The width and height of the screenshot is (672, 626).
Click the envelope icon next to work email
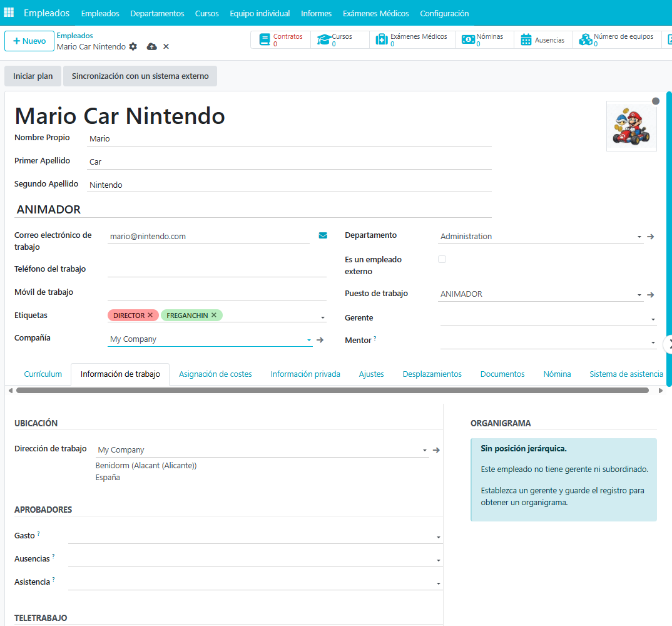click(x=323, y=235)
